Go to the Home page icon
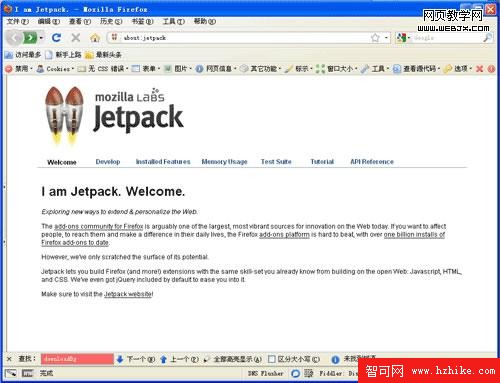The height and width of the screenshot is (383, 500). [95, 38]
